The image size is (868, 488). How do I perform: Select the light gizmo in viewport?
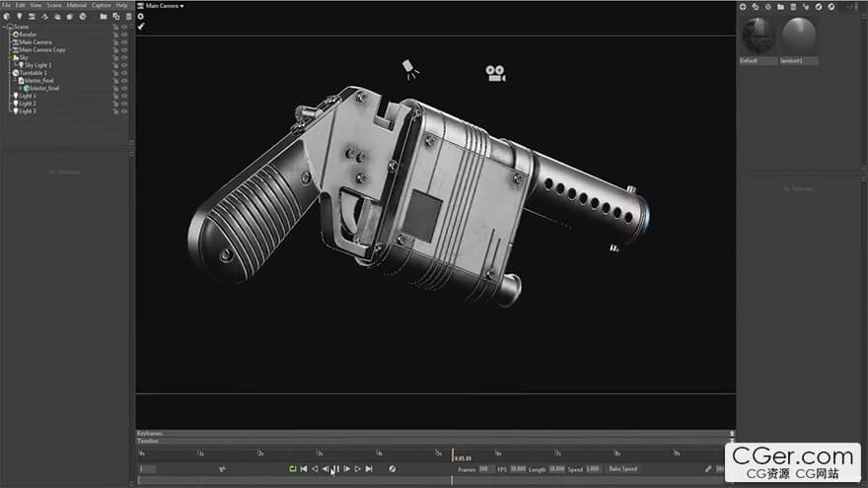tap(410, 70)
